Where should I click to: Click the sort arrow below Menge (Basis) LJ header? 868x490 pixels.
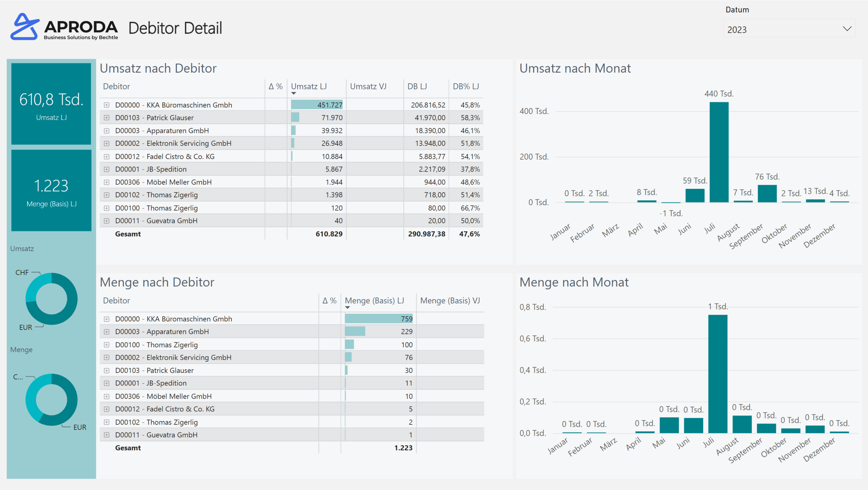348,307
